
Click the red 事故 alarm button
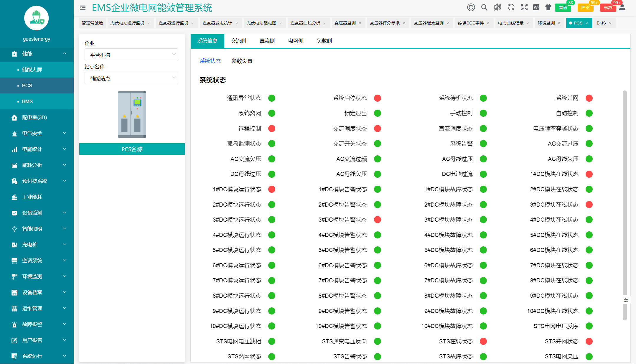tap(608, 8)
